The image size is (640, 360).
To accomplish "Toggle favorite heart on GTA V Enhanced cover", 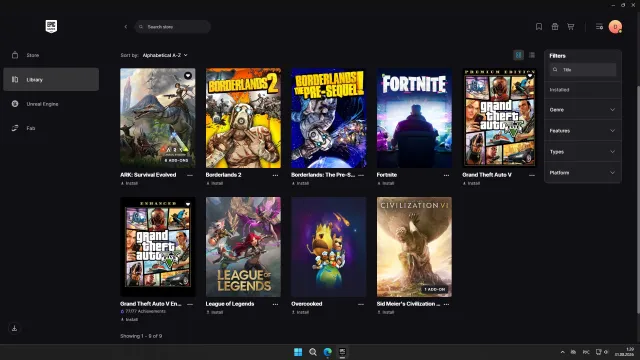I will coord(188,204).
